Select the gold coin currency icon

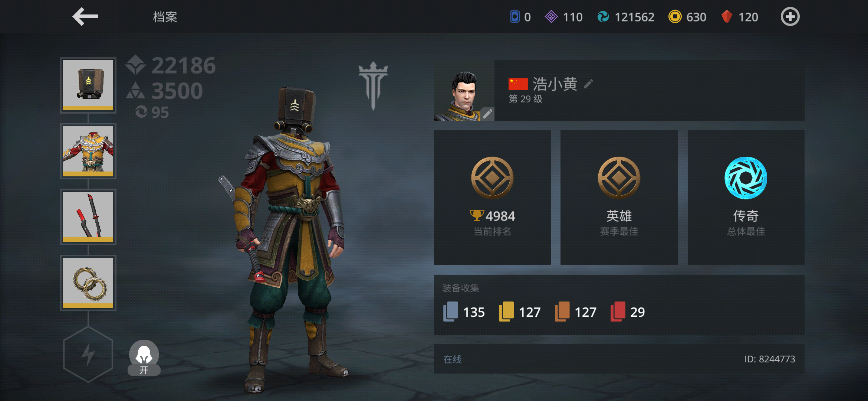point(675,17)
